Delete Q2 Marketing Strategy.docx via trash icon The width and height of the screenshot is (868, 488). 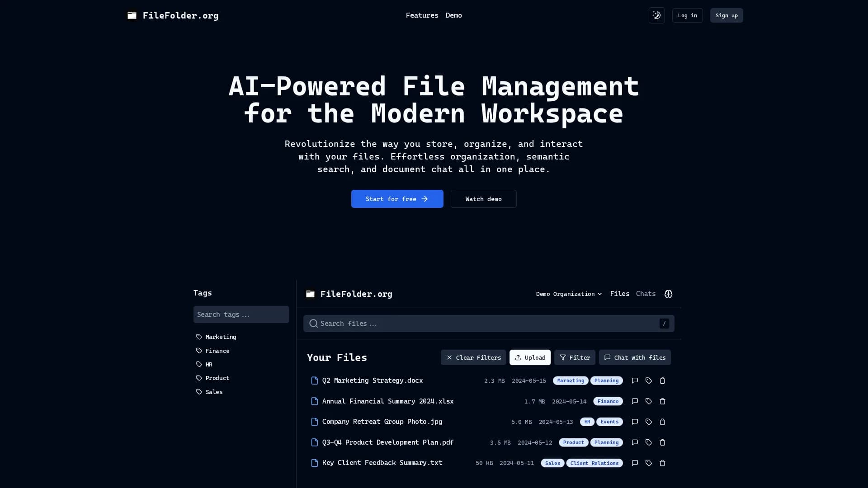(662, 380)
